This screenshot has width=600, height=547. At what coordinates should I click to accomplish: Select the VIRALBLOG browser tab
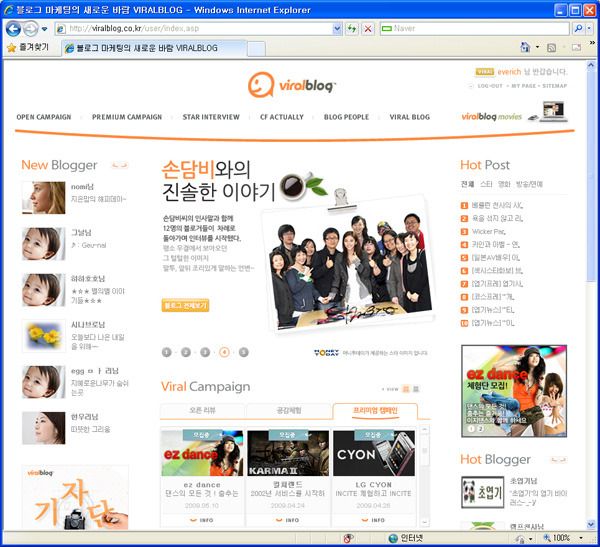coord(153,48)
